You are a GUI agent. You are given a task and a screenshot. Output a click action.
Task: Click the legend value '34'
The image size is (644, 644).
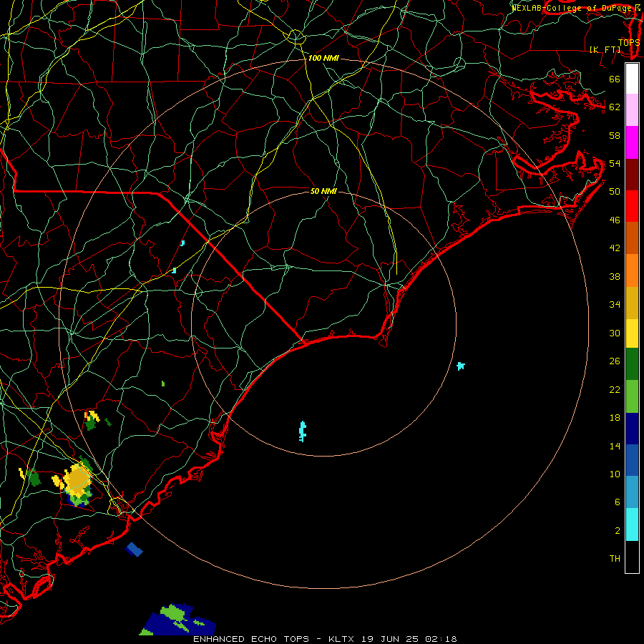coord(615,305)
